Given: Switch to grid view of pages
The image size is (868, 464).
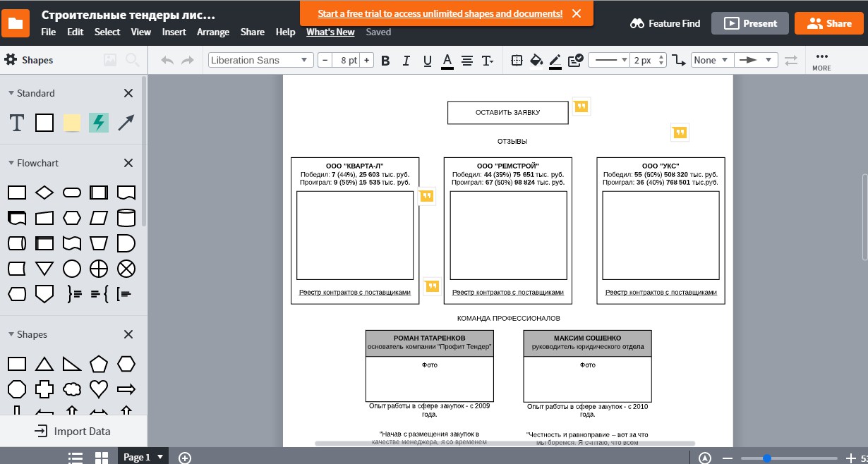Looking at the screenshot, I should pyautogui.click(x=101, y=457).
